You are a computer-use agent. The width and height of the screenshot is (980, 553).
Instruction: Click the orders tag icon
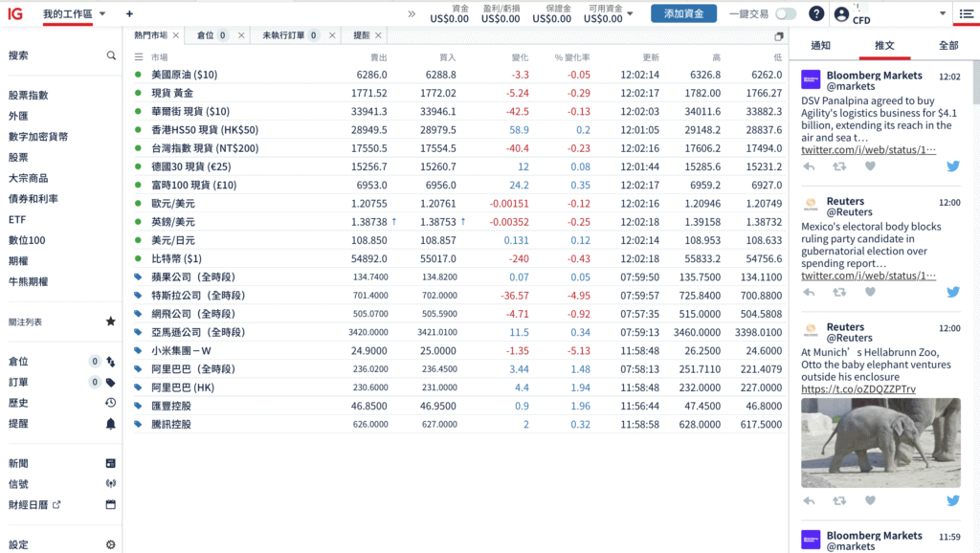[111, 383]
